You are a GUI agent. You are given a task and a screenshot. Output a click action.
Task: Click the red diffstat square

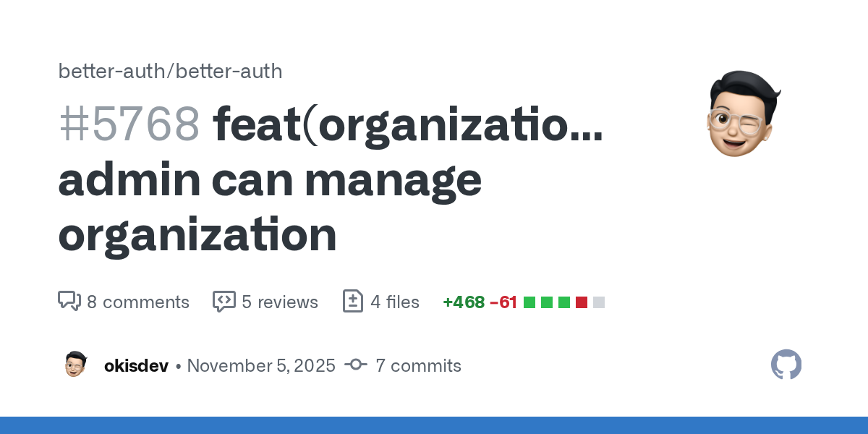pyautogui.click(x=582, y=302)
